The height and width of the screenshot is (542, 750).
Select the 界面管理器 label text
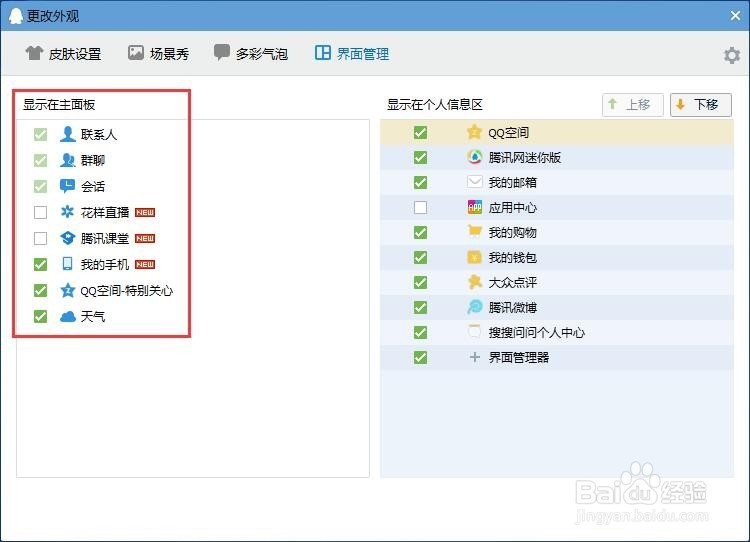tap(519, 357)
